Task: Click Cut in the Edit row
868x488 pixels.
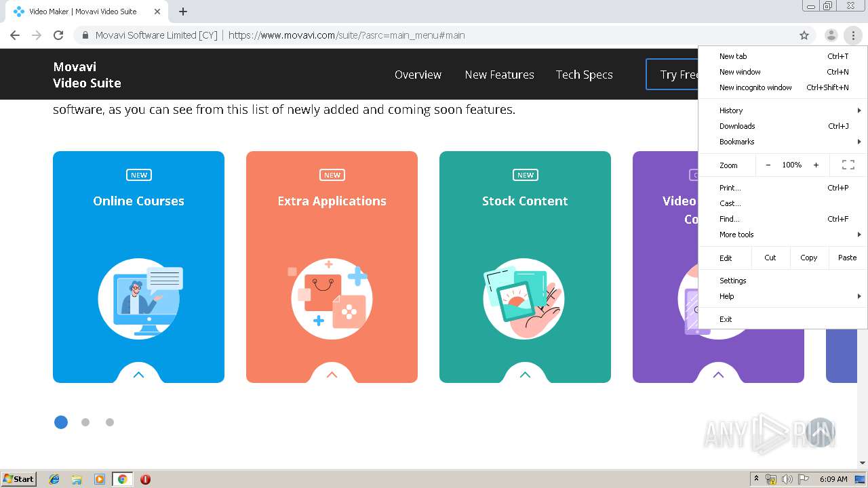Action: pyautogui.click(x=770, y=258)
